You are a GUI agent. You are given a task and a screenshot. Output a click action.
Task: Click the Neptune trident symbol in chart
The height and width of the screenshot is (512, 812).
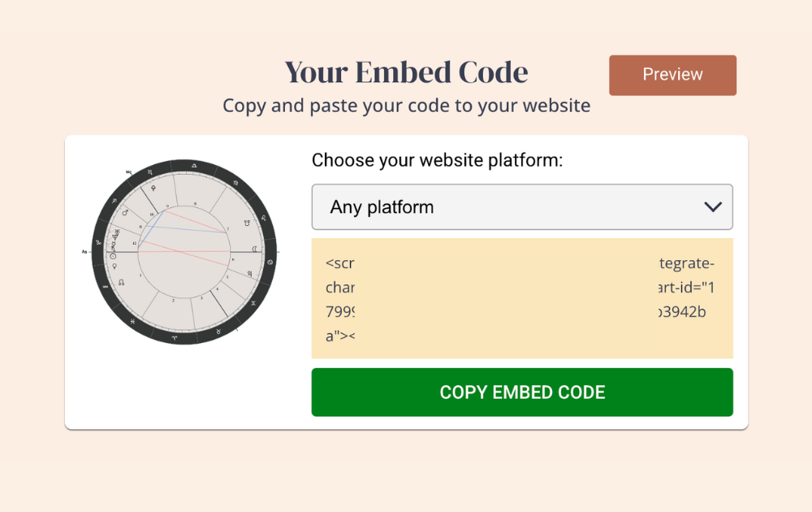point(115,237)
